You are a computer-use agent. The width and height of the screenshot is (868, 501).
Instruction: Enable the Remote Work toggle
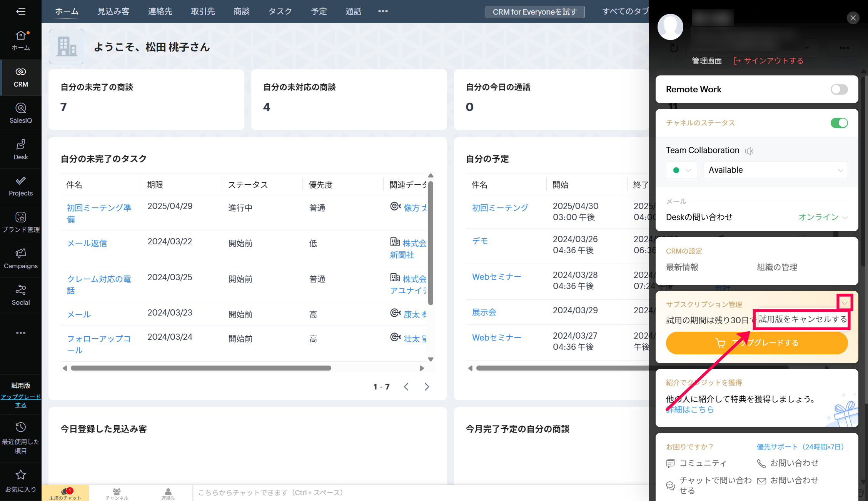(839, 89)
